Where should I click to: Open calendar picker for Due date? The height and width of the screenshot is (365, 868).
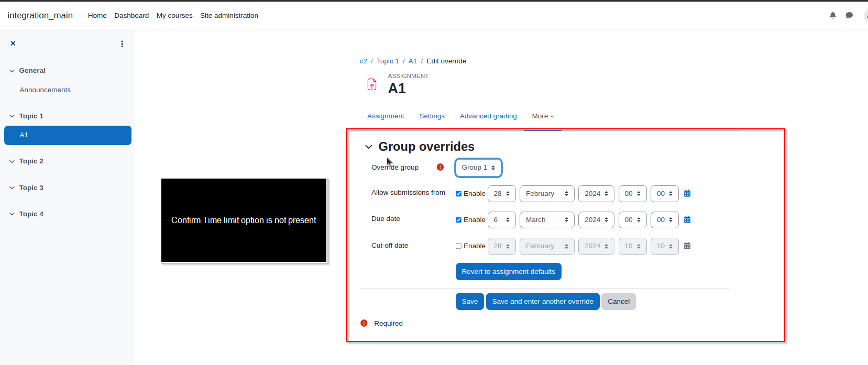[687, 220]
